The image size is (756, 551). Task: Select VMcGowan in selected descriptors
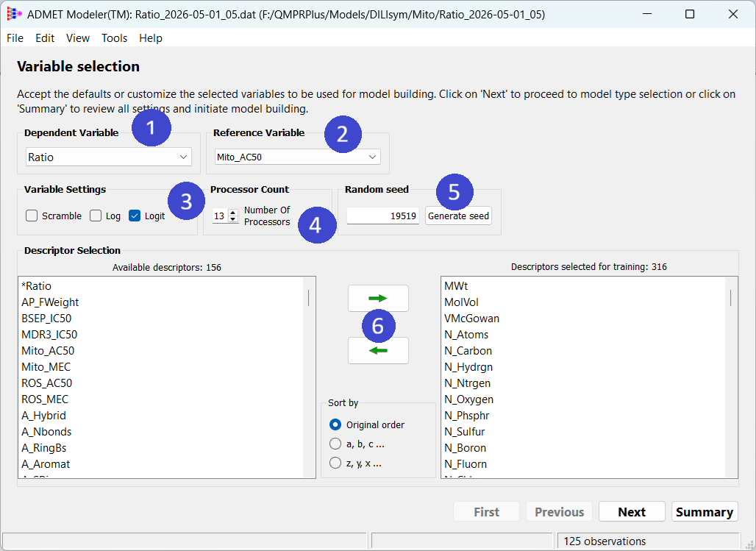(471, 319)
